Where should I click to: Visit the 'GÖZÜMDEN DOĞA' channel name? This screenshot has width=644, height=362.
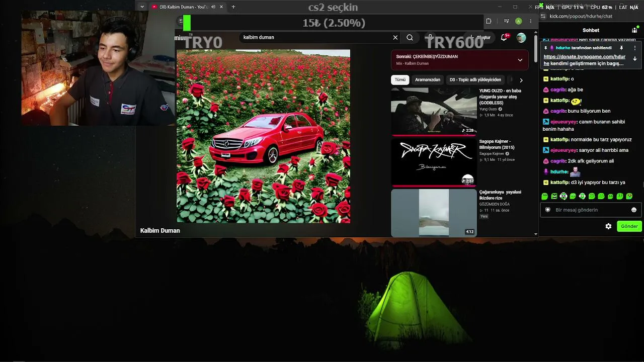[495, 205]
